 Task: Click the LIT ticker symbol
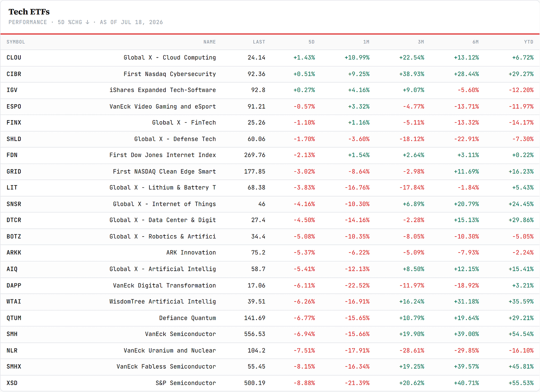pyautogui.click(x=12, y=188)
